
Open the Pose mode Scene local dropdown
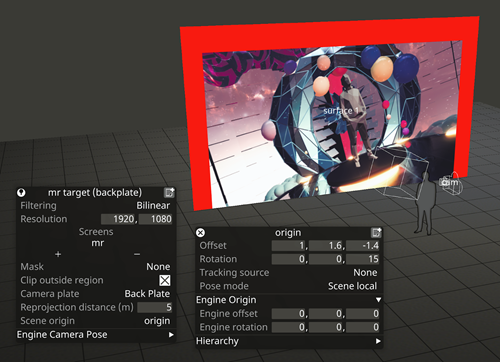click(352, 286)
